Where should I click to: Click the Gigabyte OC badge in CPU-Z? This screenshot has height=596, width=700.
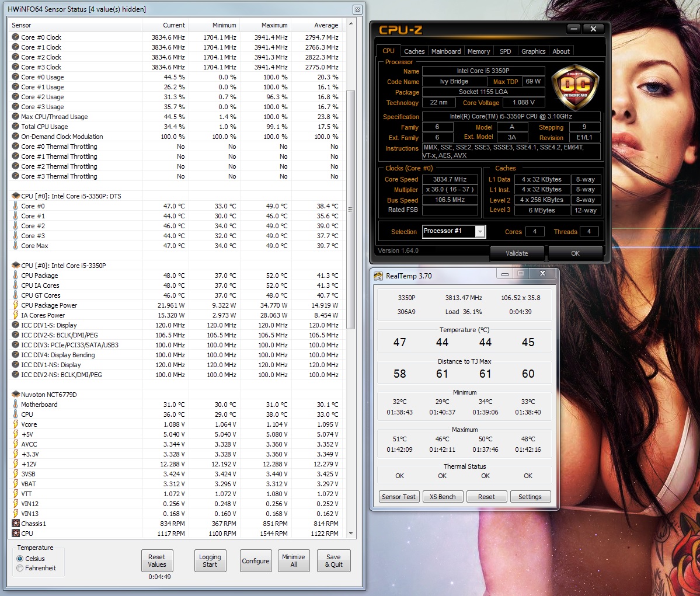click(x=575, y=88)
